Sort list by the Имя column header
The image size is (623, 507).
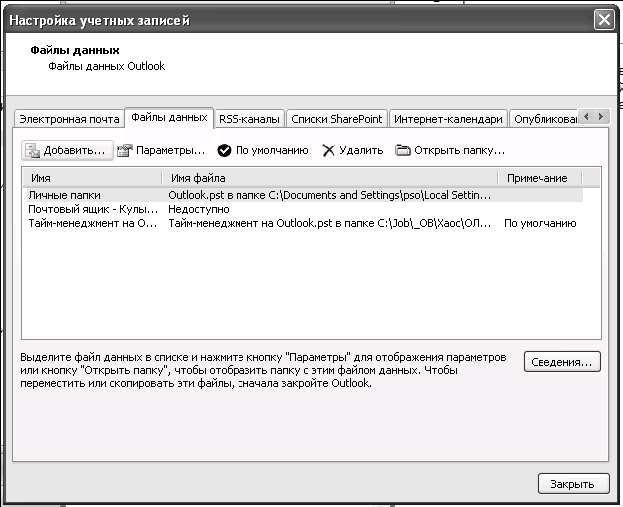click(90, 178)
